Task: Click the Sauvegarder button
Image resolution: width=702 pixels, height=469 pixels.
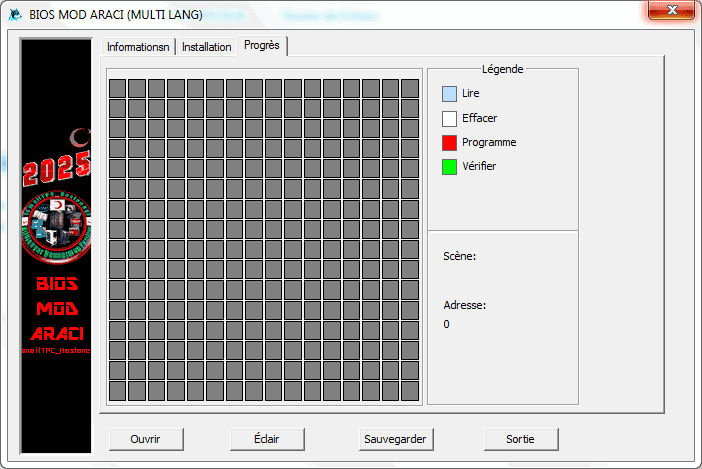Action: [x=394, y=439]
